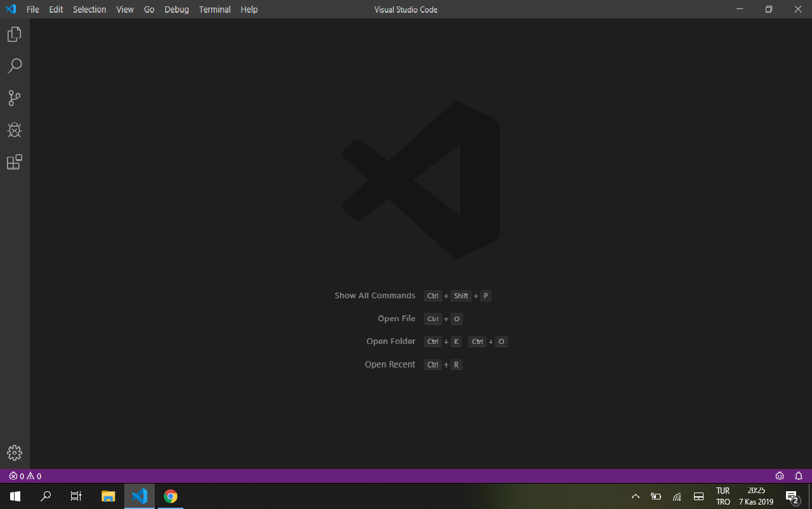The width and height of the screenshot is (812, 509).
Task: Click the VS Code logo in the title bar
Action: coord(11,10)
